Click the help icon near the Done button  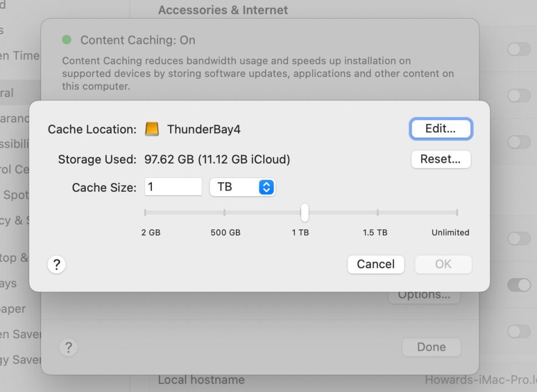(69, 347)
